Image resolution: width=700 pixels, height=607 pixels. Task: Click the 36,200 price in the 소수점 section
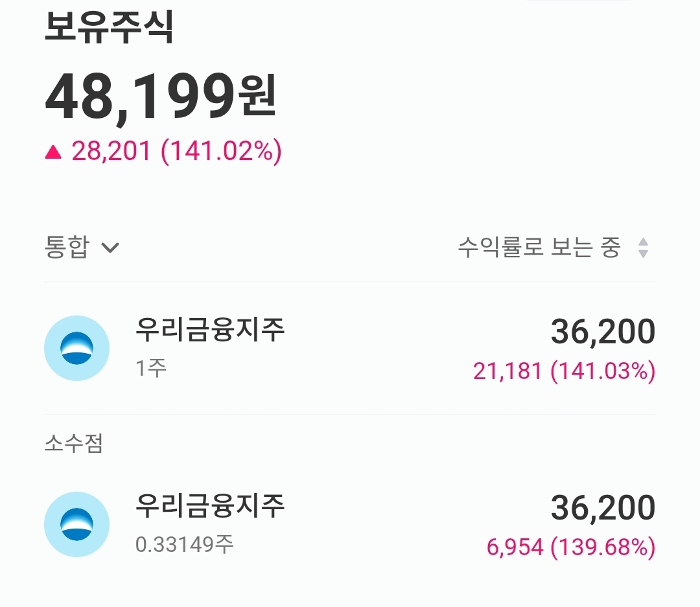click(603, 509)
